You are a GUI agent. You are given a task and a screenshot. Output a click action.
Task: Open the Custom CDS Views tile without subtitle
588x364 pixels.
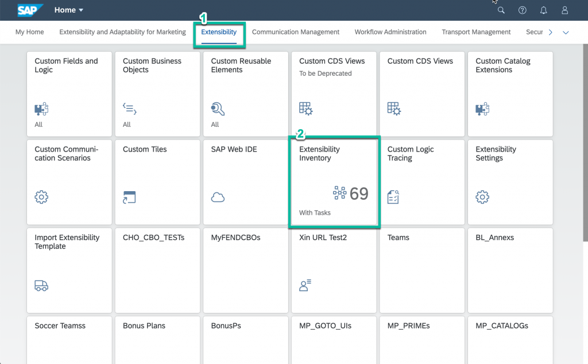[x=422, y=94]
